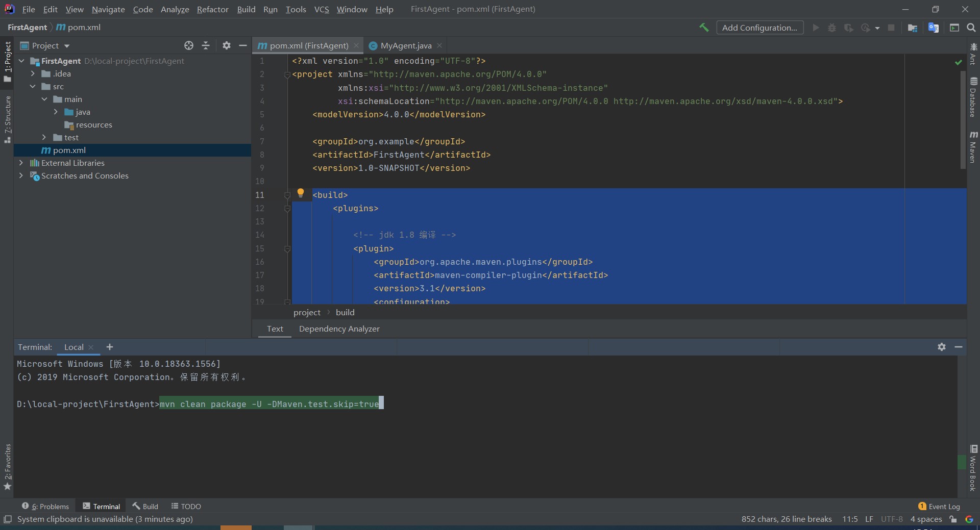
Task: Click the green inspection checkmark in editor
Action: click(958, 62)
